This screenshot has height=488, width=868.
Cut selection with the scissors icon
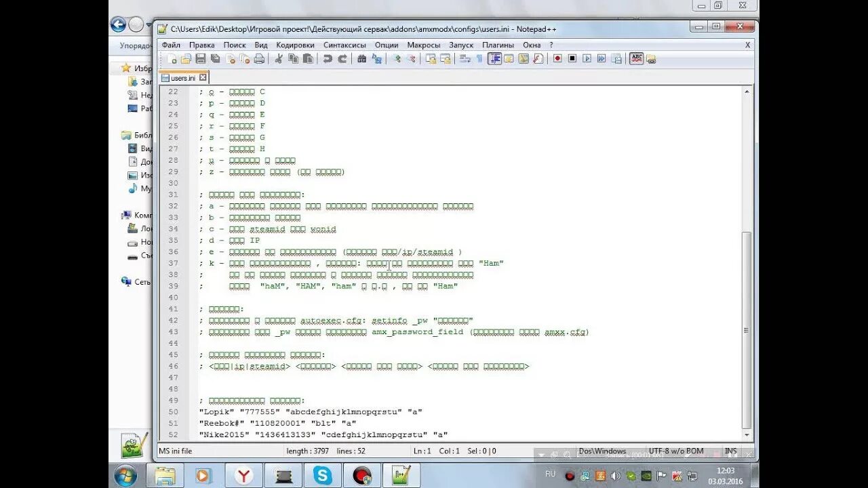click(278, 59)
